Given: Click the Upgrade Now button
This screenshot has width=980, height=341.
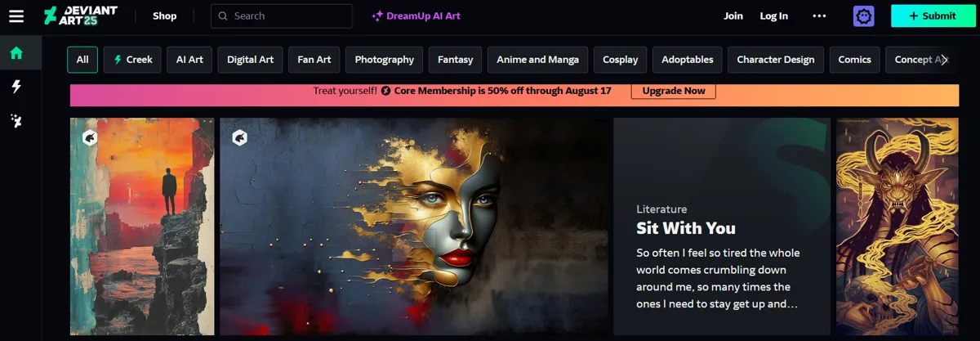Looking at the screenshot, I should pyautogui.click(x=674, y=91).
